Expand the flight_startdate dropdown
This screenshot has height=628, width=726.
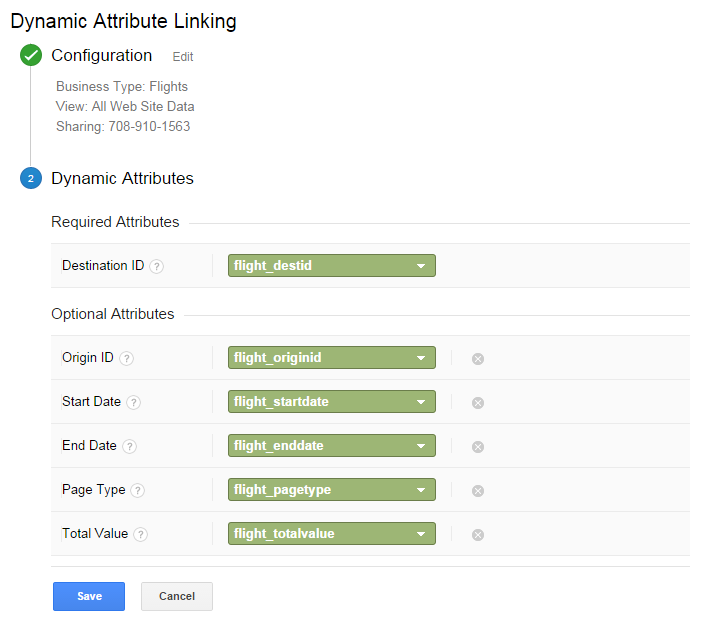(331, 402)
